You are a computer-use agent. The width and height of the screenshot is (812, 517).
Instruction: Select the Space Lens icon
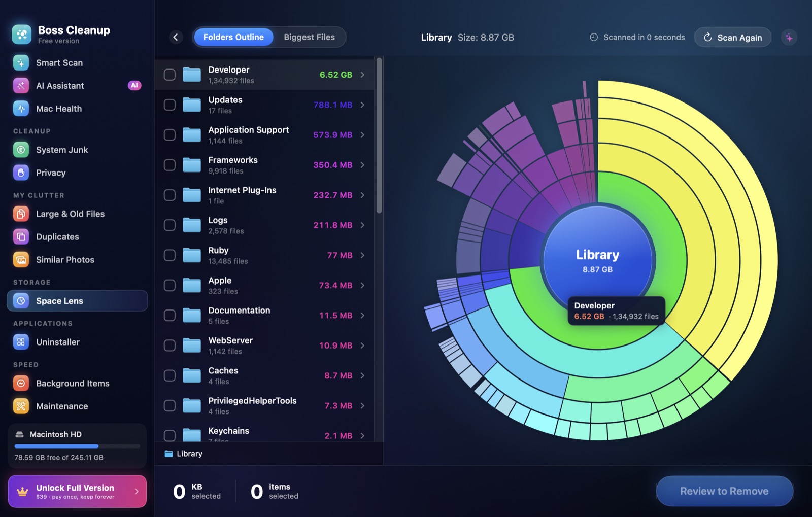(21, 301)
